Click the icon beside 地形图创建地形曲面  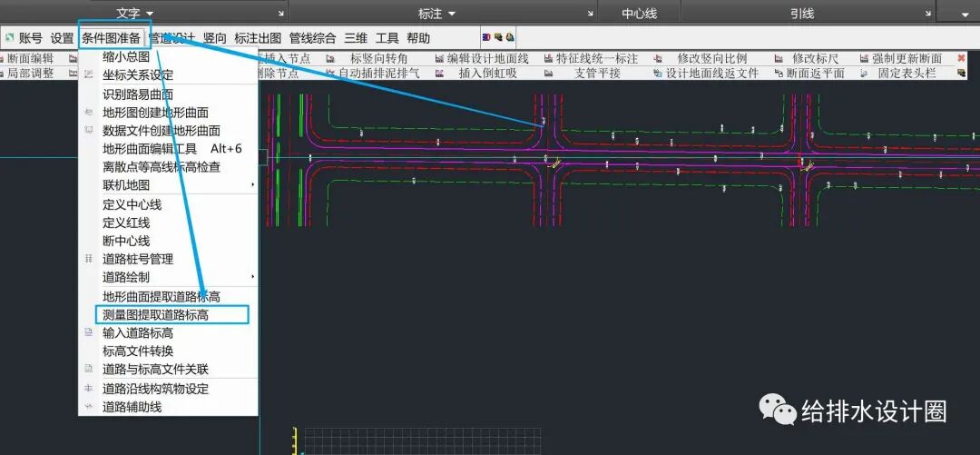coord(89,113)
